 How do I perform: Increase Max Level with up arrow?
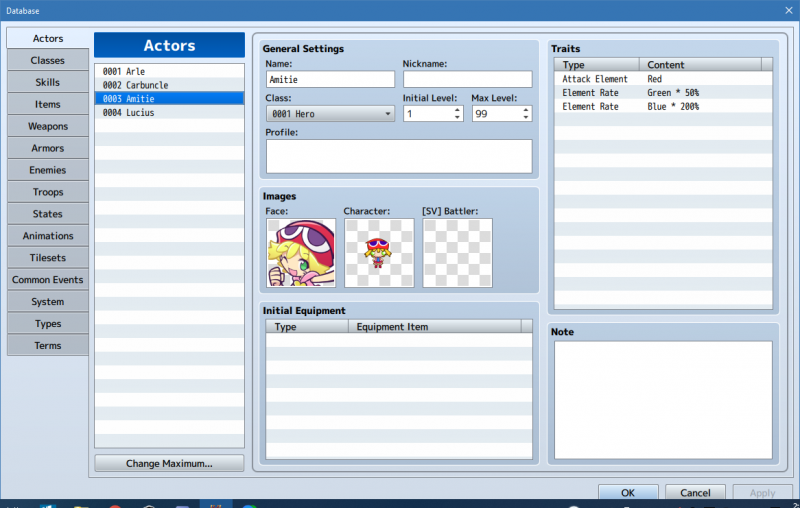[x=526, y=110]
